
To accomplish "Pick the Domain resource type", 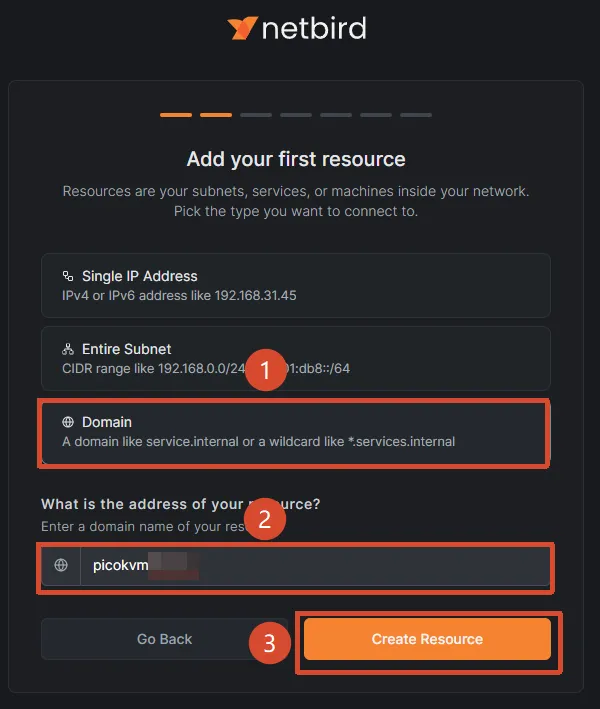I will coord(296,433).
